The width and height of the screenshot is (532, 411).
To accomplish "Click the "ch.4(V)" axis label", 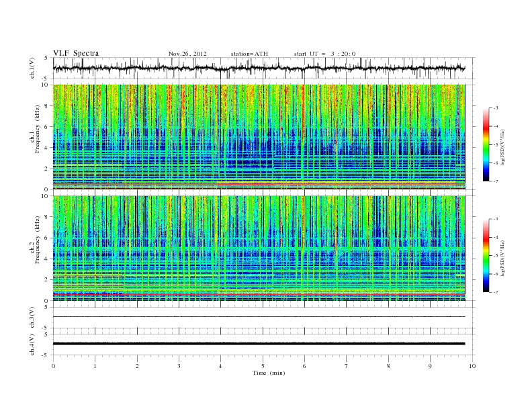I will tap(32, 345).
